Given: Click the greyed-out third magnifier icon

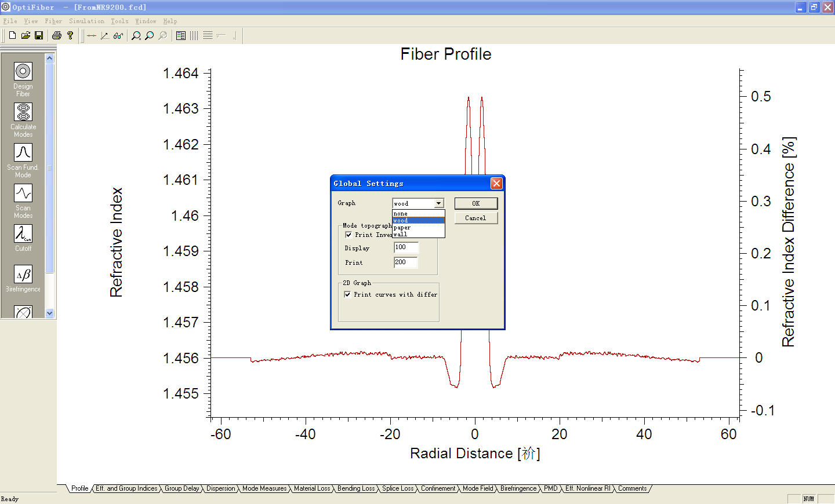Looking at the screenshot, I should tap(163, 35).
